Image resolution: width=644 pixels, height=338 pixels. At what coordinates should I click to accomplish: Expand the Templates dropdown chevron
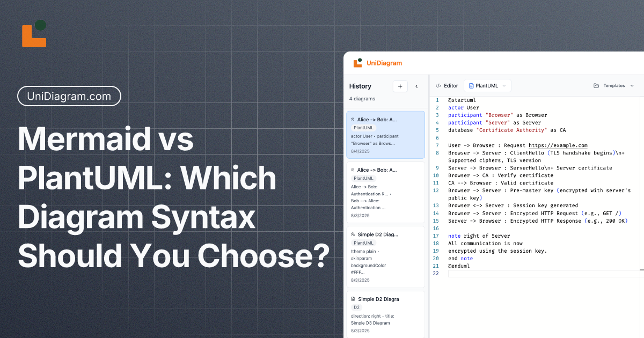click(632, 86)
